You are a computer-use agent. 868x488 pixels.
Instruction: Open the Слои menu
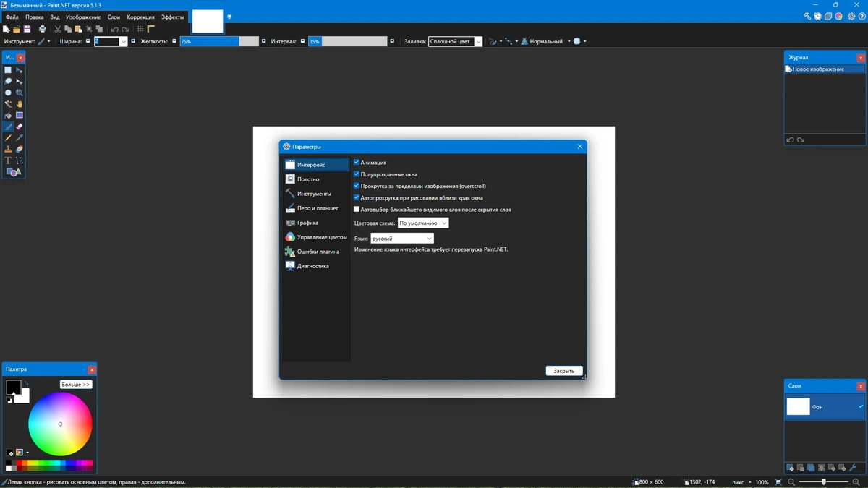point(114,17)
